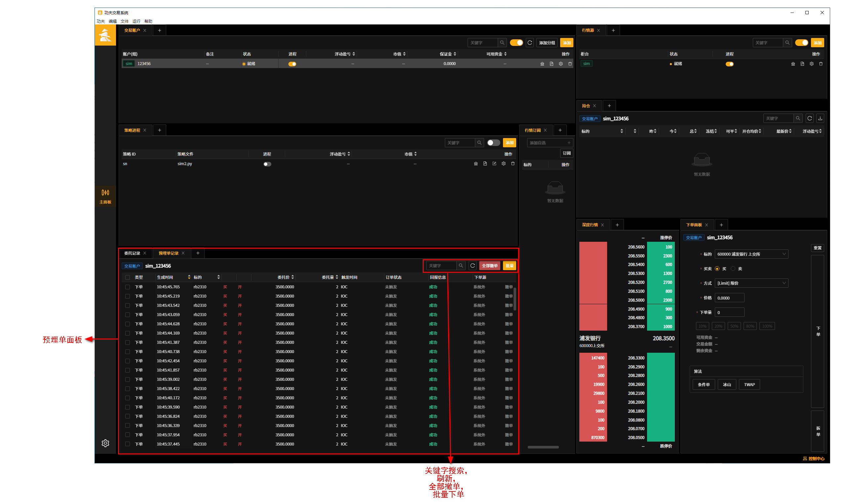This screenshot has height=504, width=848.
Task: Edit strategy sn with the edit icon
Action: pos(494,164)
